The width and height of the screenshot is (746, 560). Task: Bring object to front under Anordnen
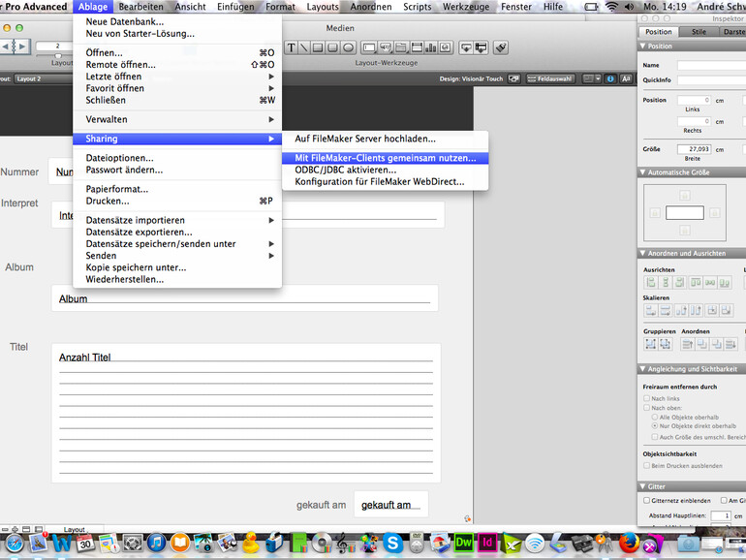point(687,344)
